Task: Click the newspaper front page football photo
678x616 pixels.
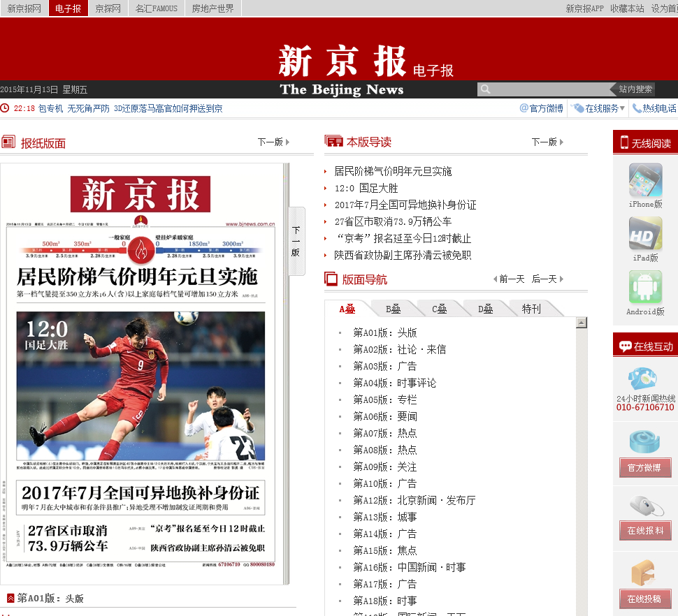Action: tap(141, 386)
